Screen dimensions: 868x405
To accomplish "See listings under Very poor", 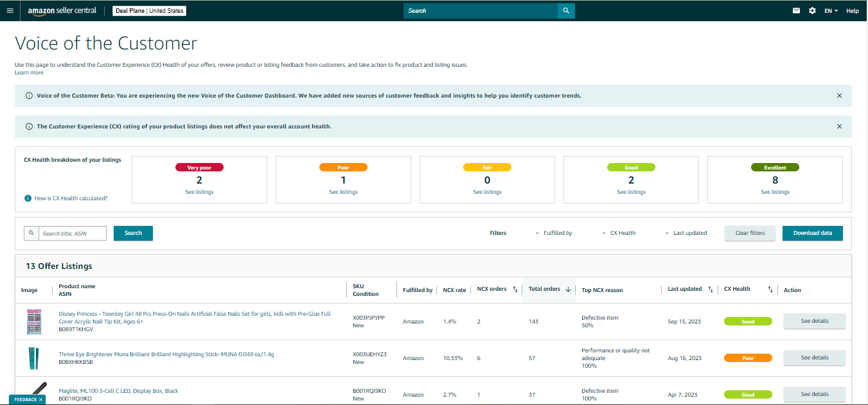I will point(199,192).
